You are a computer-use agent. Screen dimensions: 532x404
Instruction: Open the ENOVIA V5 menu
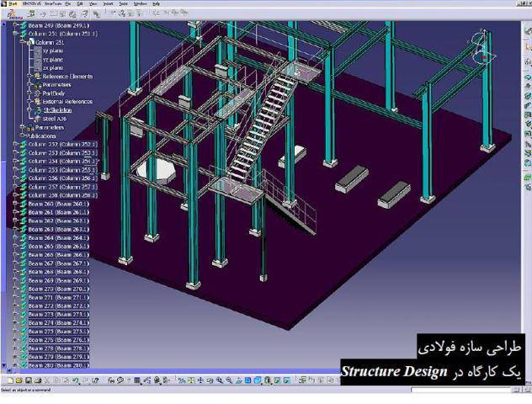tap(31, 3)
